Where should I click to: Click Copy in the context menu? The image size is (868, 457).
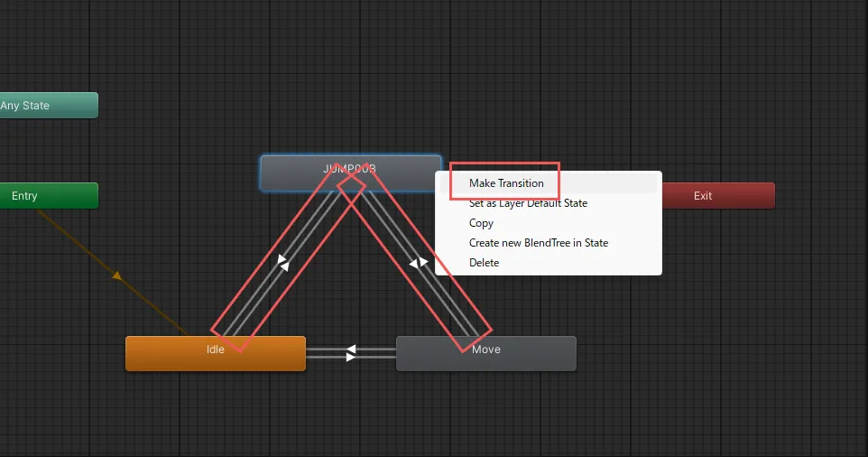click(x=481, y=223)
